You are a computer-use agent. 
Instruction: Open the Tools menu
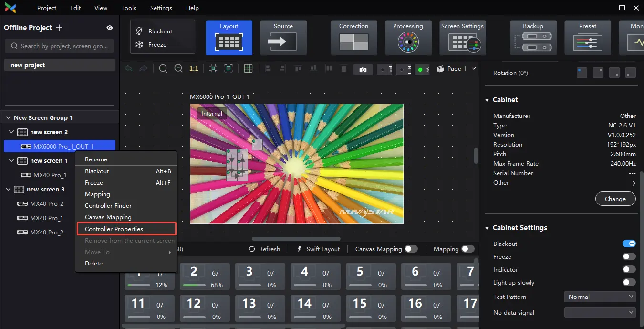click(x=128, y=8)
